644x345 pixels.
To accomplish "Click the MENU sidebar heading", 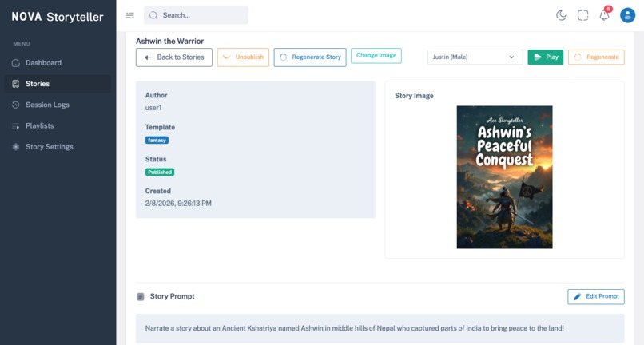I will (x=22, y=44).
